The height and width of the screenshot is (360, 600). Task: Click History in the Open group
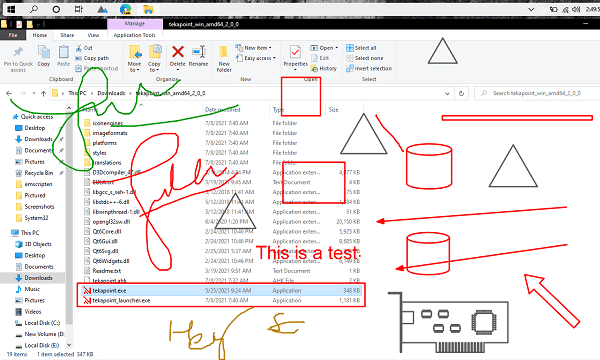pyautogui.click(x=324, y=68)
